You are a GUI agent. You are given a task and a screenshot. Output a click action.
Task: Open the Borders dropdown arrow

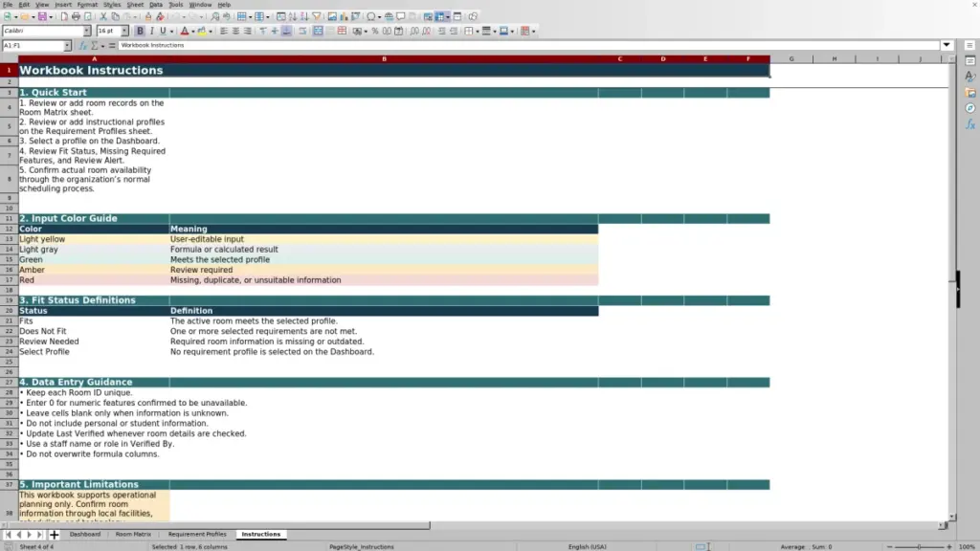pyautogui.click(x=477, y=32)
